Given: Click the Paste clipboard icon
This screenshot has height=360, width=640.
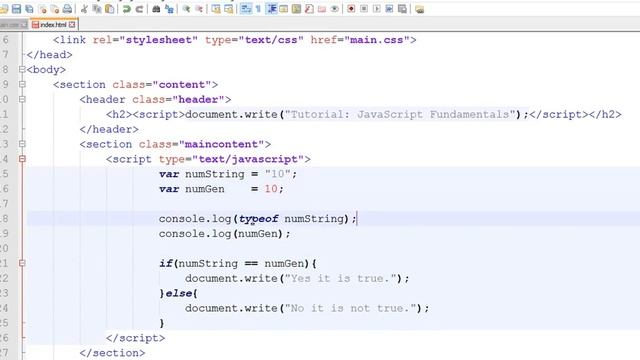Looking at the screenshot, I should [x=110, y=9].
